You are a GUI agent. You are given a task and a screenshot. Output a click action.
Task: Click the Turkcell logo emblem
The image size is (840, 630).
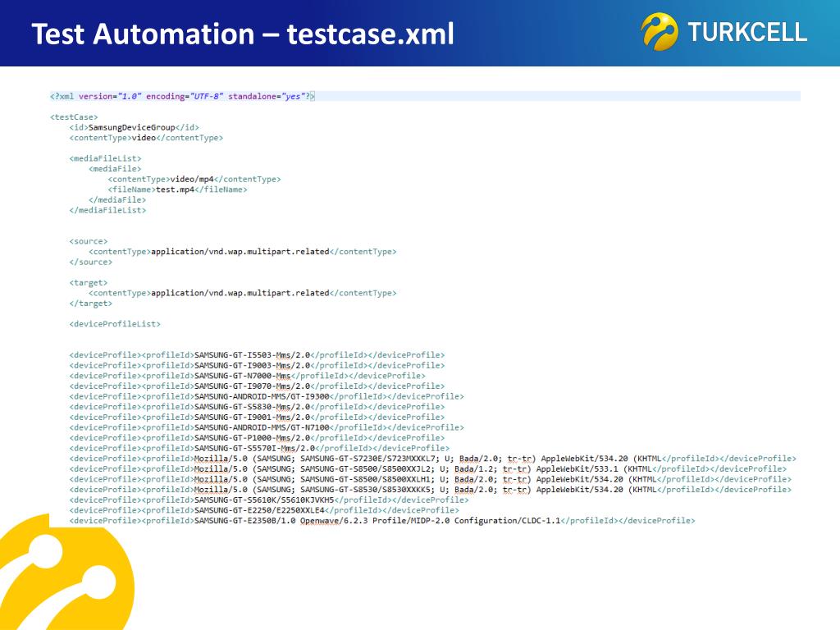pos(659,32)
